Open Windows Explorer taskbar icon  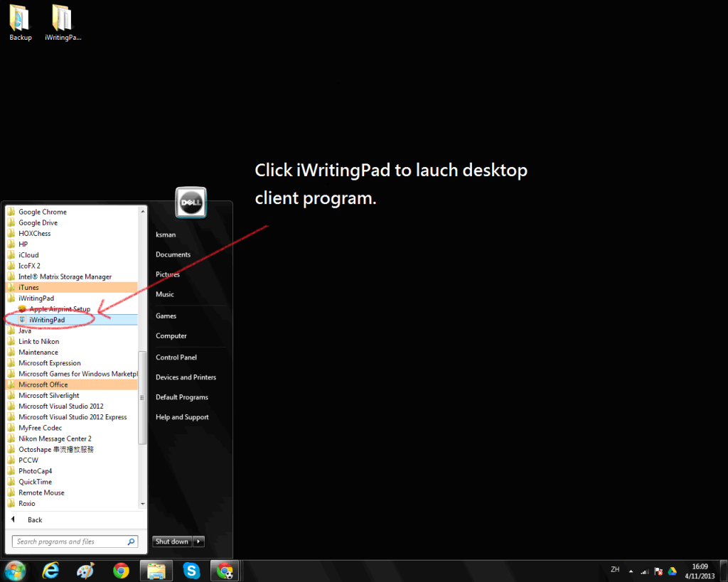pos(156,571)
